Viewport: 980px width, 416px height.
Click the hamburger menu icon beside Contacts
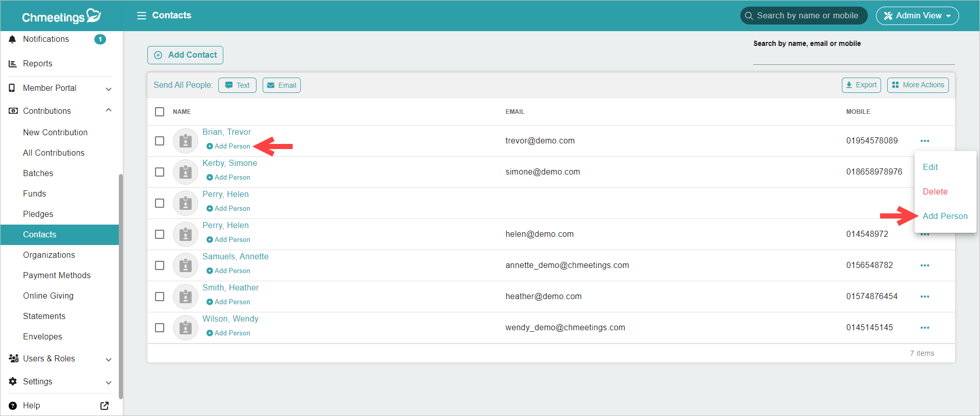coord(141,16)
